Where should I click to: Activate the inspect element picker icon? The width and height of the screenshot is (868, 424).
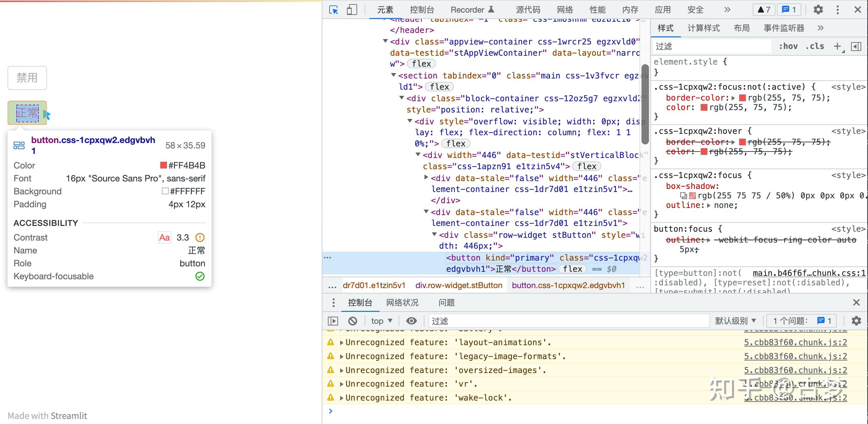pyautogui.click(x=334, y=10)
